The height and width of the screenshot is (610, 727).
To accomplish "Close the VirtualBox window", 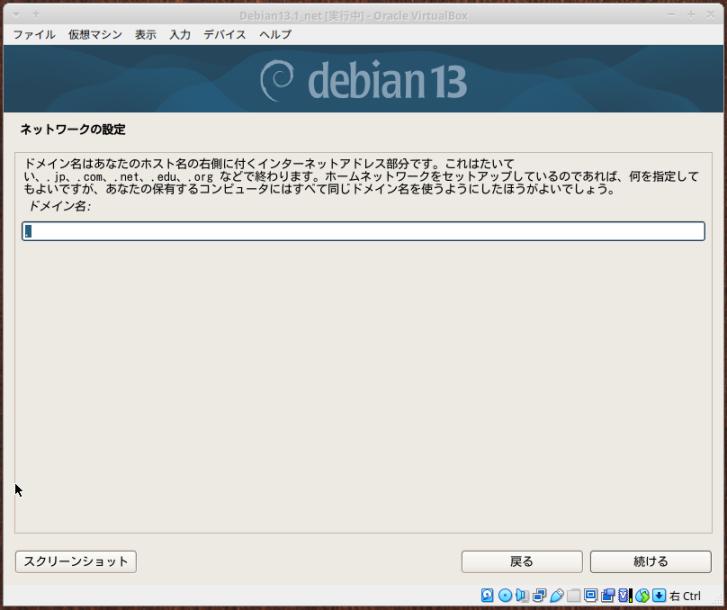I will click(710, 14).
